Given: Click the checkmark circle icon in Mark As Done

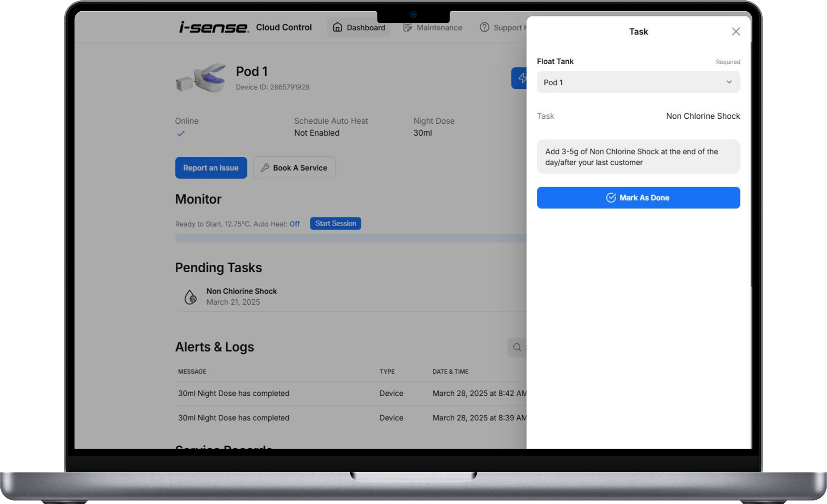Looking at the screenshot, I should pyautogui.click(x=611, y=197).
